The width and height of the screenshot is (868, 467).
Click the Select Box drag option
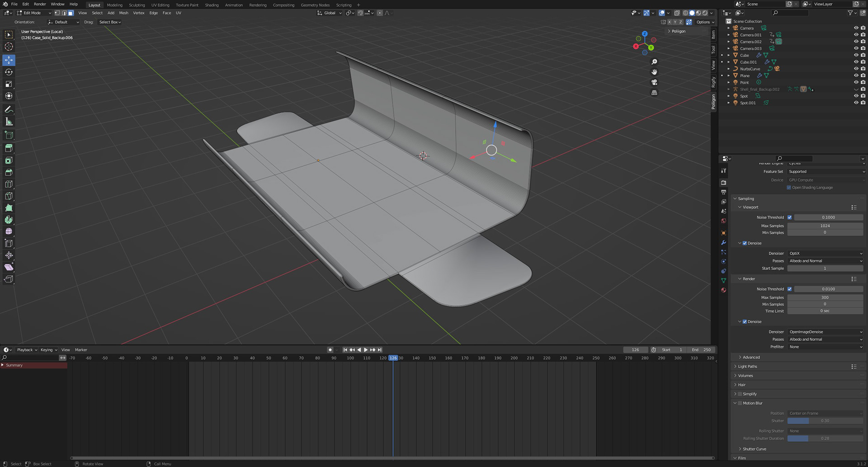110,22
